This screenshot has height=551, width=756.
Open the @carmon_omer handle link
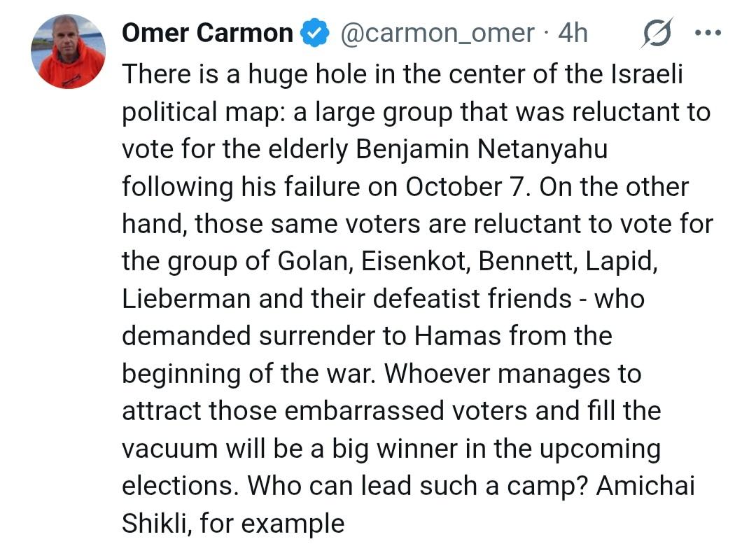coord(437,33)
